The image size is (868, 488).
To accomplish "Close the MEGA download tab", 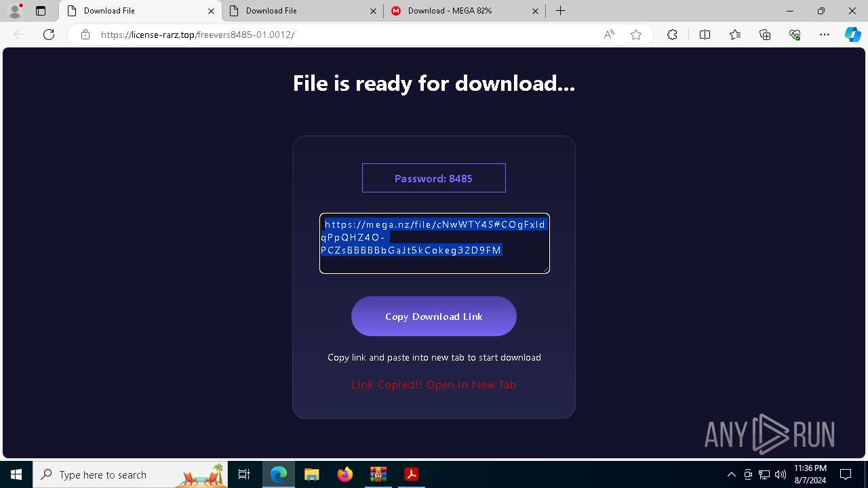I will [535, 11].
